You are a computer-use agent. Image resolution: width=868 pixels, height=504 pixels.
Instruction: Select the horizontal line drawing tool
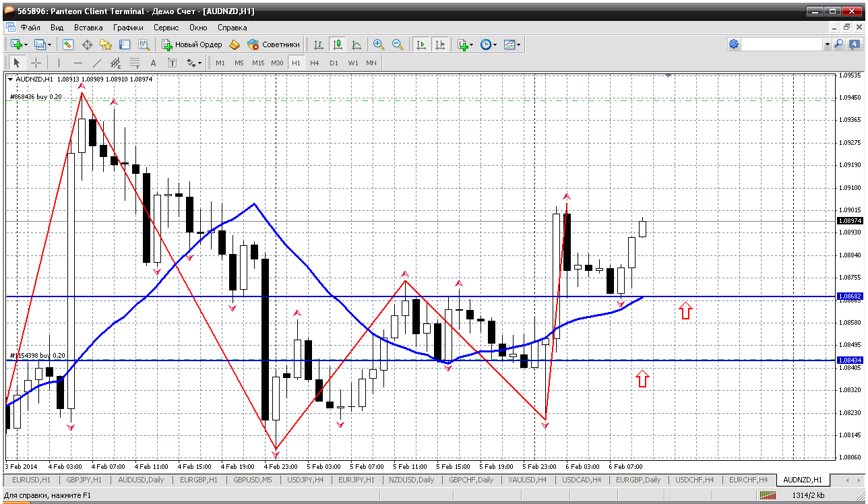point(77,63)
